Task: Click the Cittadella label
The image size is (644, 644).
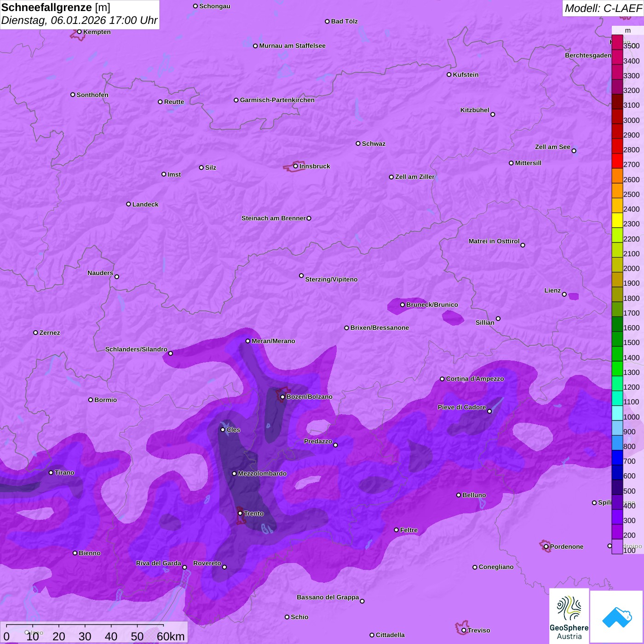Action: coord(390,635)
